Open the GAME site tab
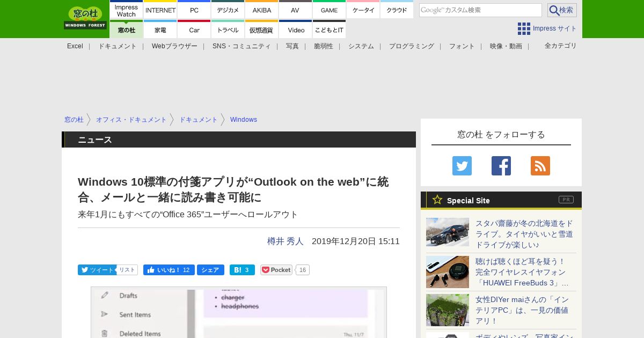 pyautogui.click(x=329, y=10)
